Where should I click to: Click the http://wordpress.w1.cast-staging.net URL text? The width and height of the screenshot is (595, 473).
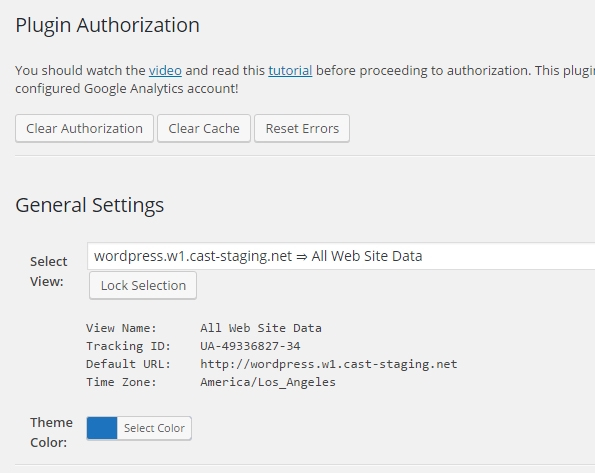pyautogui.click(x=329, y=364)
